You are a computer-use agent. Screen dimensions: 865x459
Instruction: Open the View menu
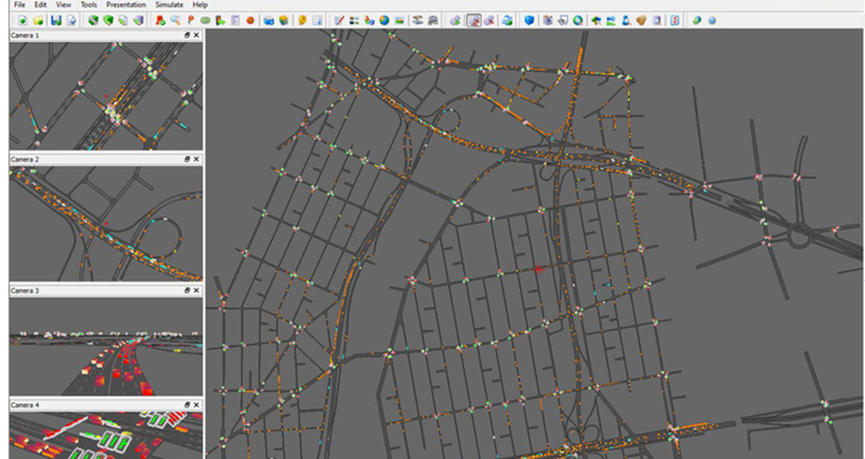point(63,4)
